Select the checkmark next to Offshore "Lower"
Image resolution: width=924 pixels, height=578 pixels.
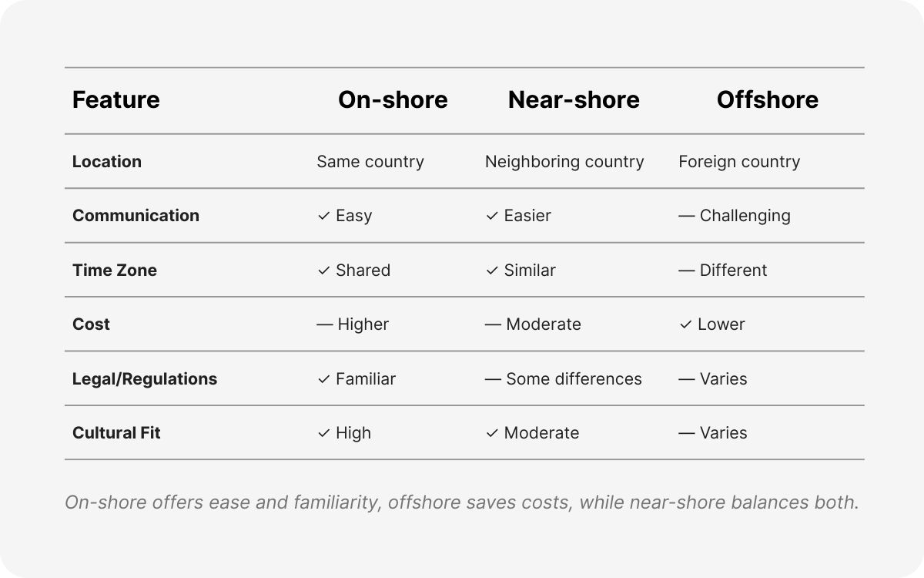685,324
